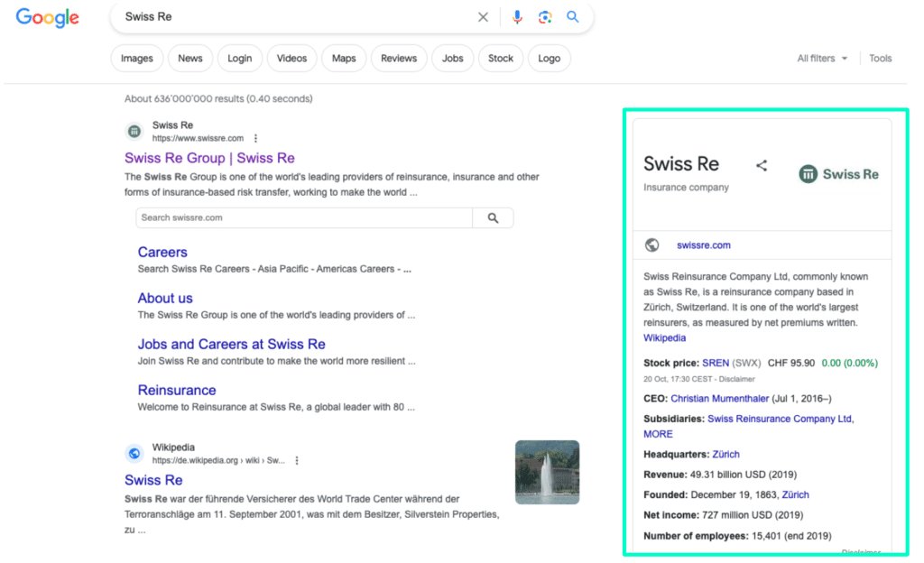The width and height of the screenshot is (924, 563).
Task: Open the Careers sitelink
Action: 162,252
